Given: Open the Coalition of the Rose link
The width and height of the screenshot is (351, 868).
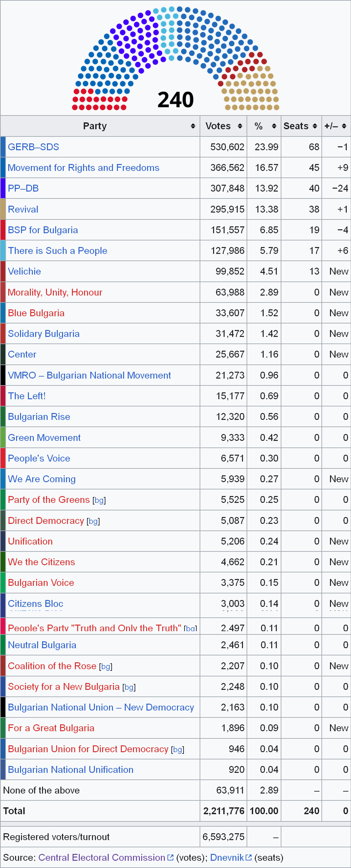Looking at the screenshot, I should click(52, 666).
